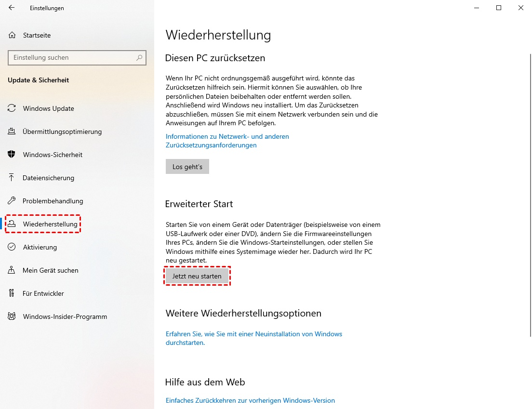Click the Übermittlungsoptimierung icon
This screenshot has height=409, width=532.
click(x=12, y=131)
